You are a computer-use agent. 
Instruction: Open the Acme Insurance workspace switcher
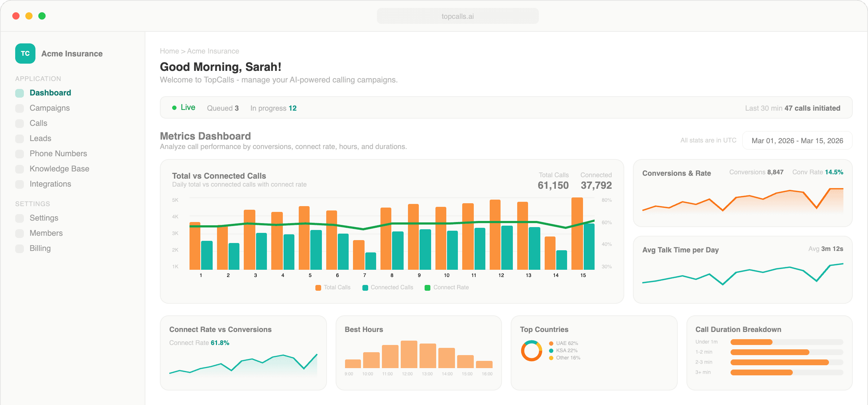pos(72,54)
